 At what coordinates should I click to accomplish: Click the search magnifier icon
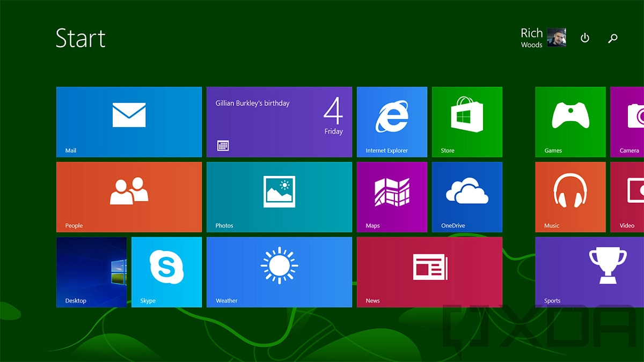(613, 38)
